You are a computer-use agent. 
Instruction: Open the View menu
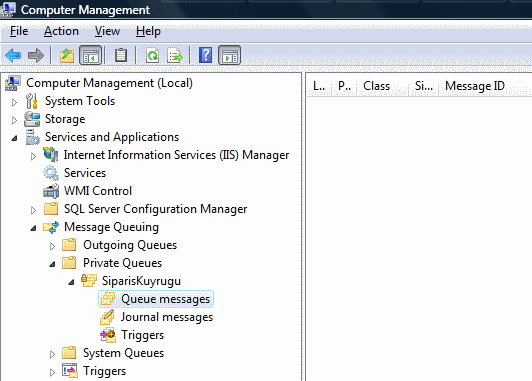pyautogui.click(x=107, y=31)
